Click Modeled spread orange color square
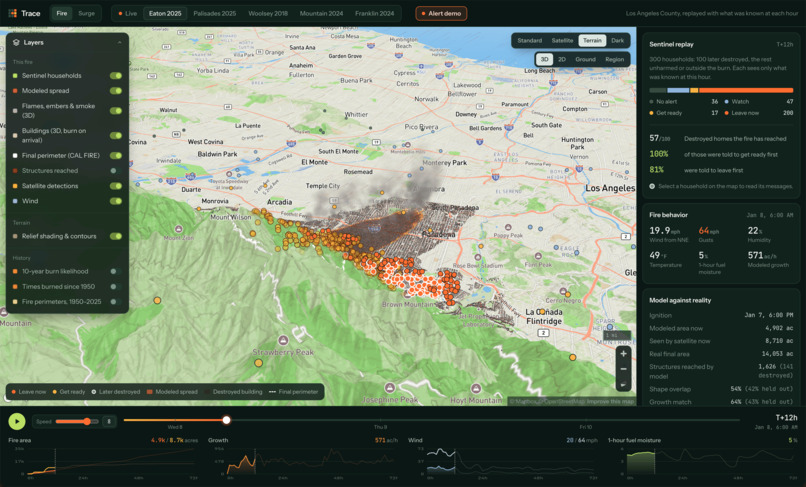 [x=15, y=91]
